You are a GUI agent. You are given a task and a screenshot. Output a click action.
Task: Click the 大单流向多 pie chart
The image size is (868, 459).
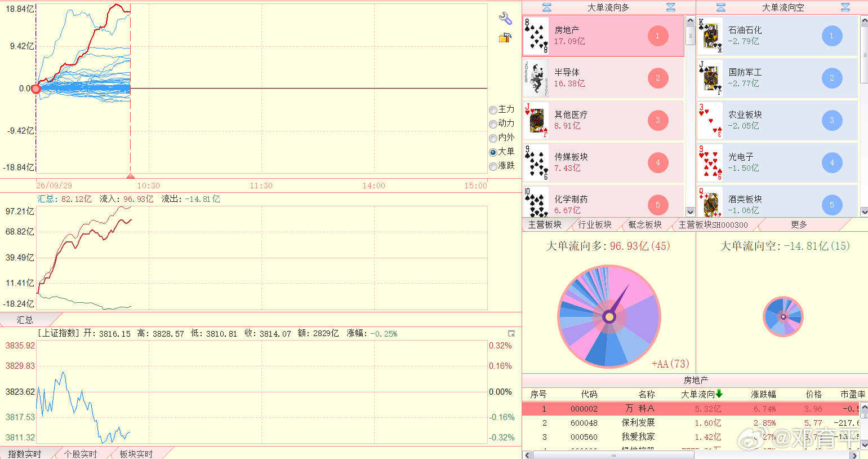[x=609, y=316]
